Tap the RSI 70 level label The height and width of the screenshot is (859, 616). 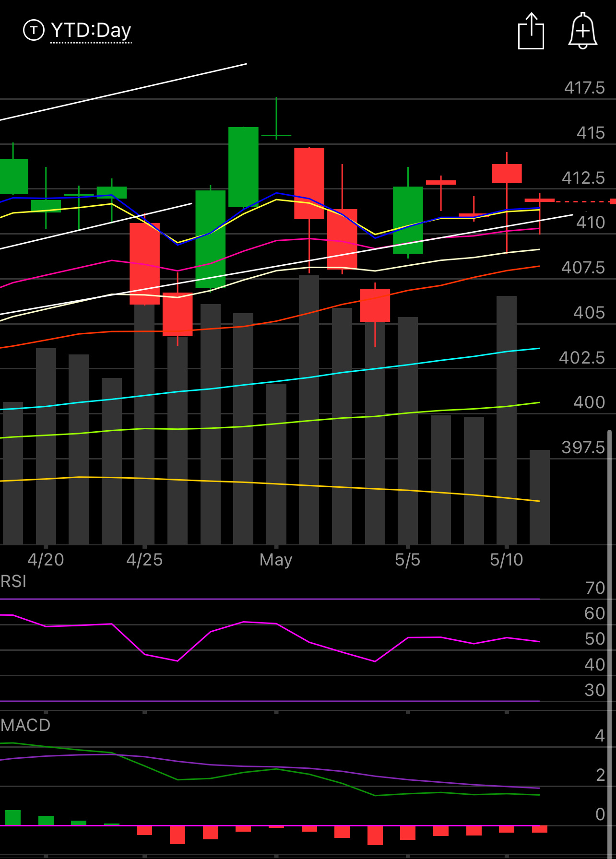595,588
